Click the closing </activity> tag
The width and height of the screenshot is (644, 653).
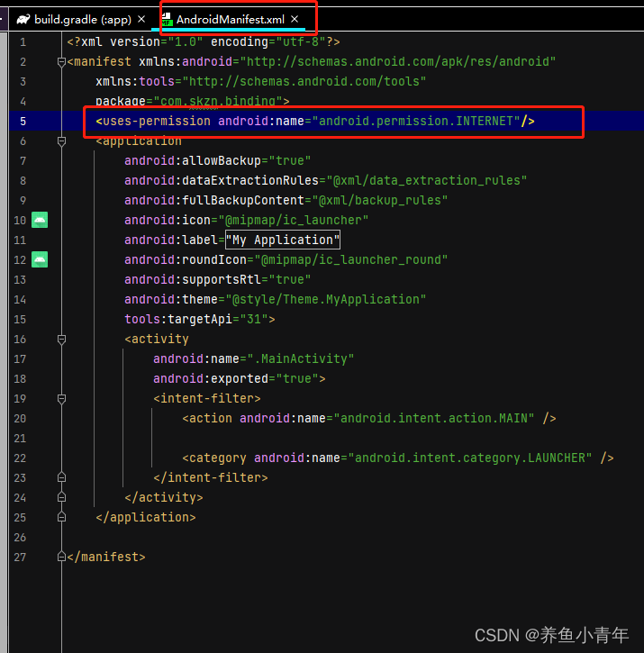click(x=164, y=497)
